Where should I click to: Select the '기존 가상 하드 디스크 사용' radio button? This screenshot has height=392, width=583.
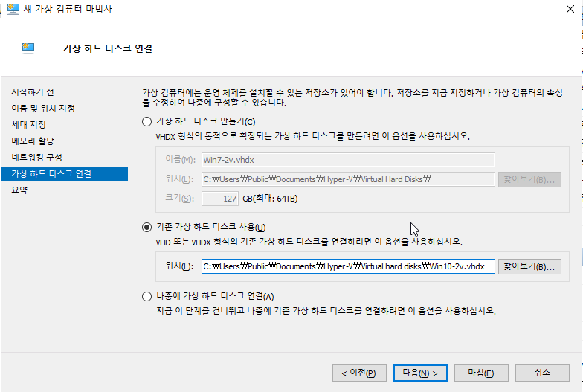pyautogui.click(x=147, y=228)
